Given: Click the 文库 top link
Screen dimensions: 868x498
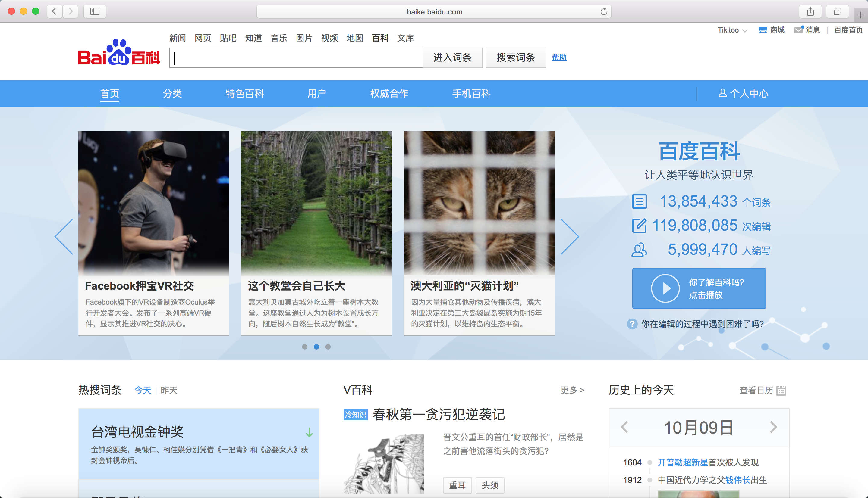Looking at the screenshot, I should (x=405, y=38).
